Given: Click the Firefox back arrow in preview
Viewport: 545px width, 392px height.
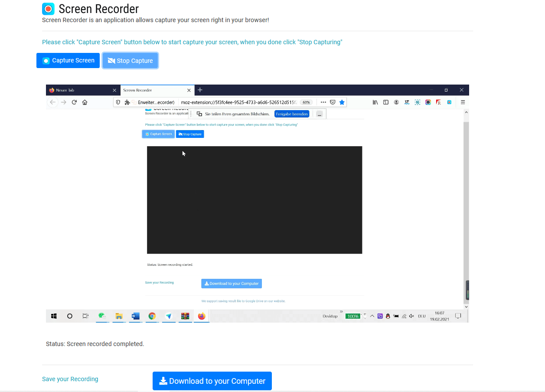Looking at the screenshot, I should coord(52,102).
